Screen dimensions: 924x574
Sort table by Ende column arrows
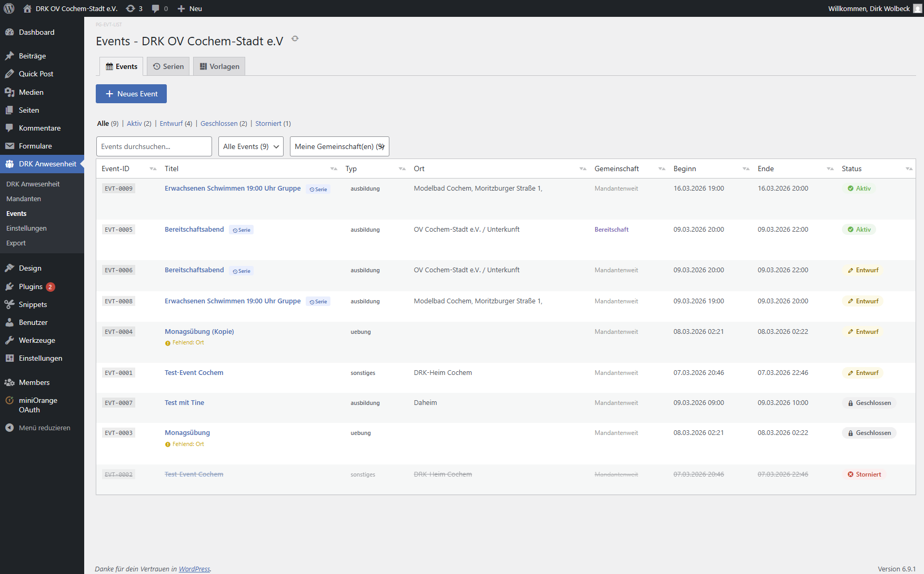tap(830, 169)
